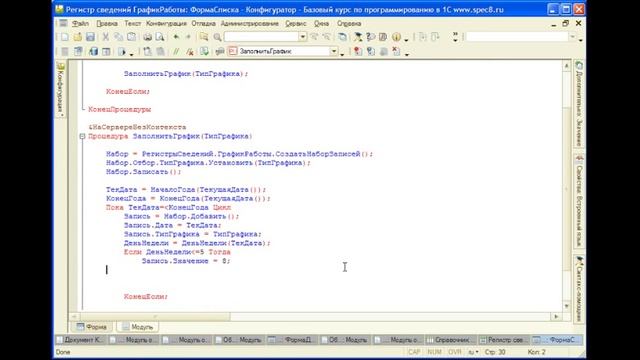Click the help question mark icon
This screenshot has height=360, width=640.
(x=371, y=37)
